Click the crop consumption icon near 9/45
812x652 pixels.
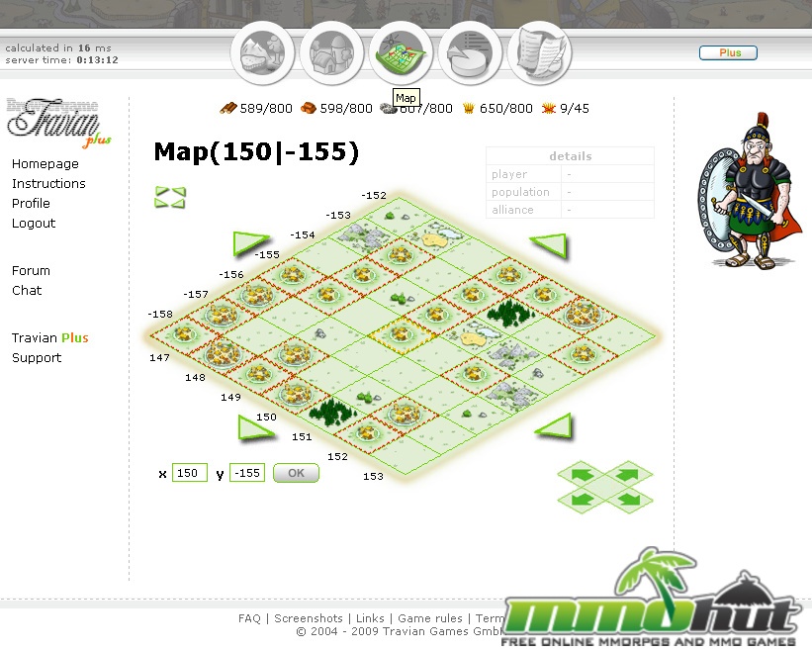pos(548,108)
